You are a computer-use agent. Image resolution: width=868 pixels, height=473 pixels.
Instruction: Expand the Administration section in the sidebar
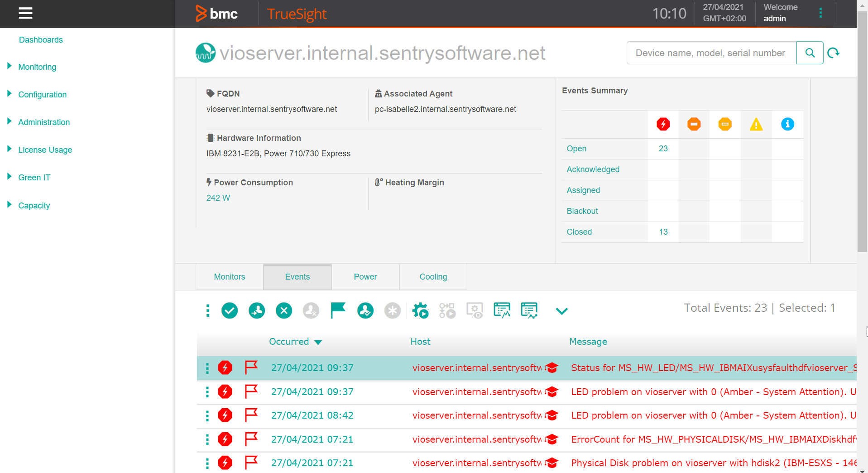(44, 122)
